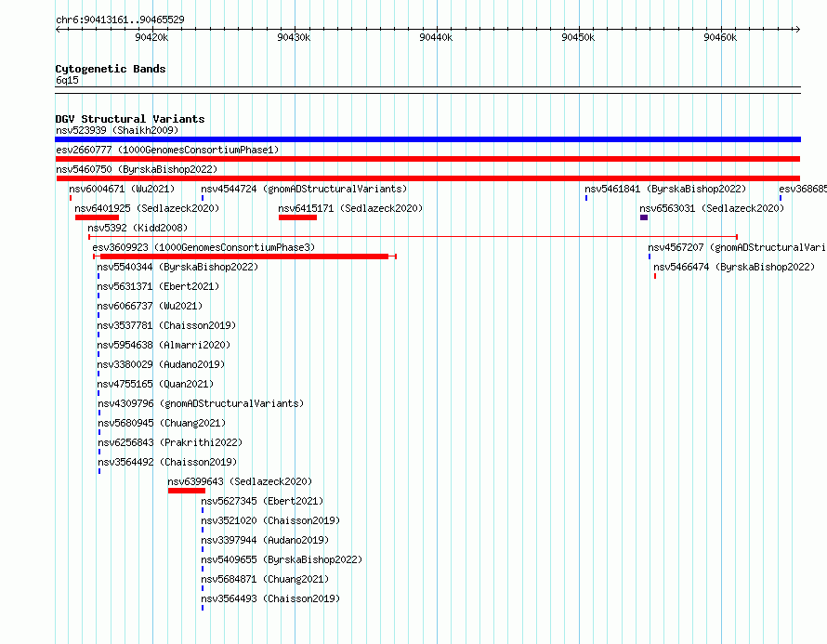Image resolution: width=827 pixels, height=644 pixels.
Task: Click the DGV Structural Variants track title
Action: coord(130,119)
